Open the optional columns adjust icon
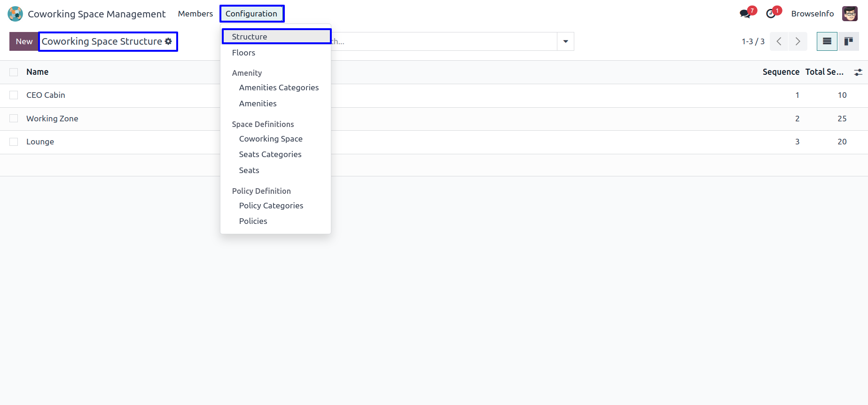This screenshot has width=868, height=405. [858, 72]
